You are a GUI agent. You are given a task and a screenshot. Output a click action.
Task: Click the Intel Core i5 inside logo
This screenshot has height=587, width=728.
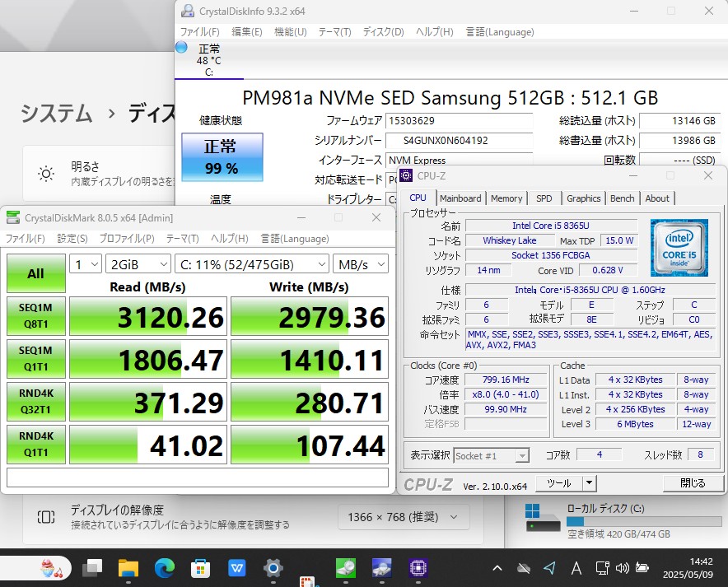point(679,248)
